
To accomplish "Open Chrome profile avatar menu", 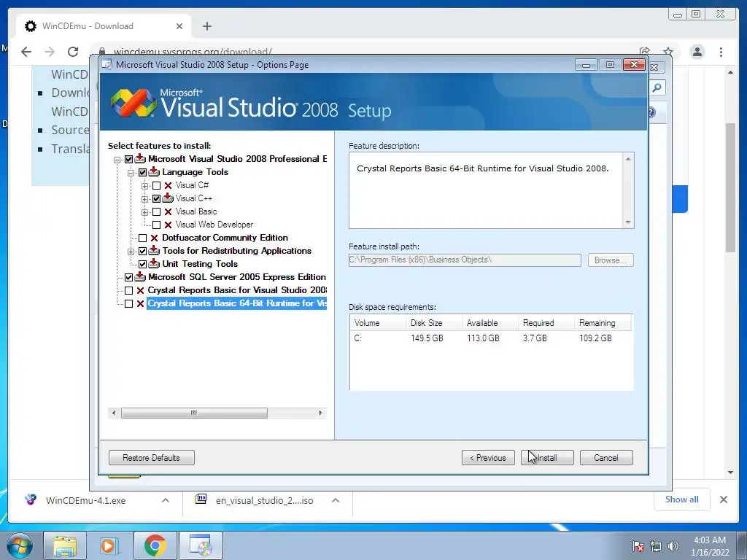I will [697, 52].
